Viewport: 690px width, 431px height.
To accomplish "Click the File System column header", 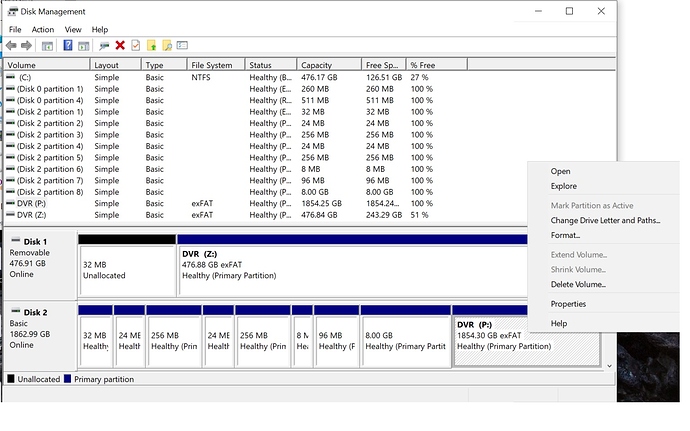I will click(x=212, y=65).
